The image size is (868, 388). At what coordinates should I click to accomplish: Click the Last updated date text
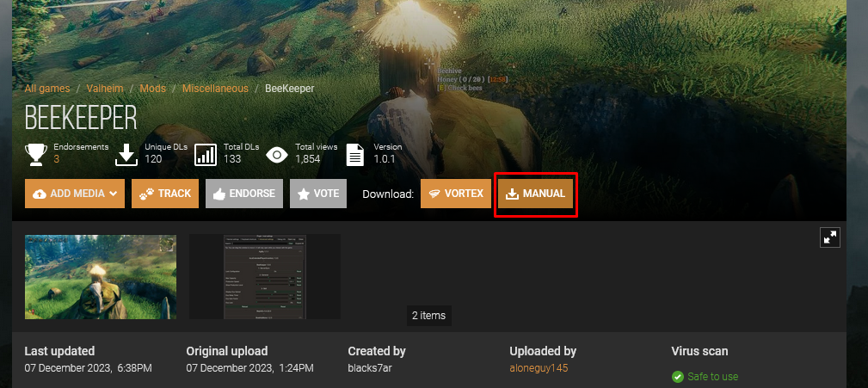(88, 368)
